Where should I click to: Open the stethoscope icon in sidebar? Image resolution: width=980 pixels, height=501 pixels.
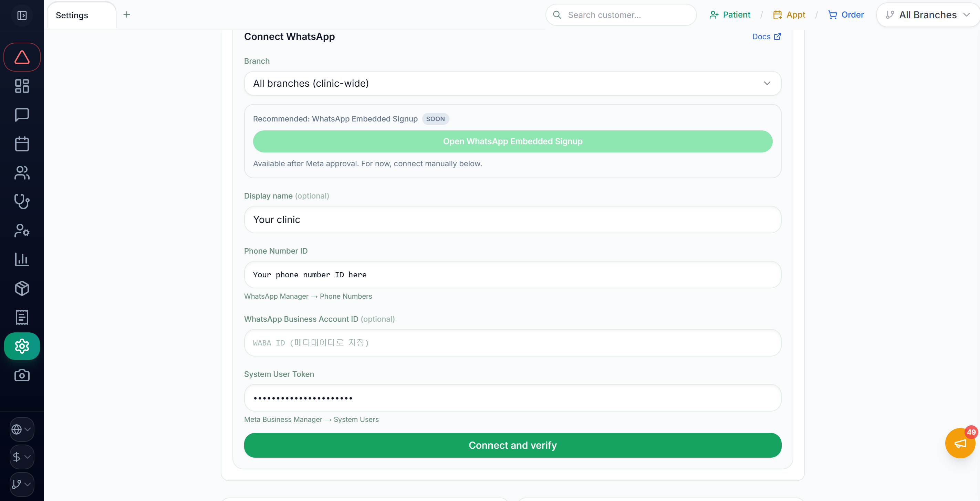[22, 201]
